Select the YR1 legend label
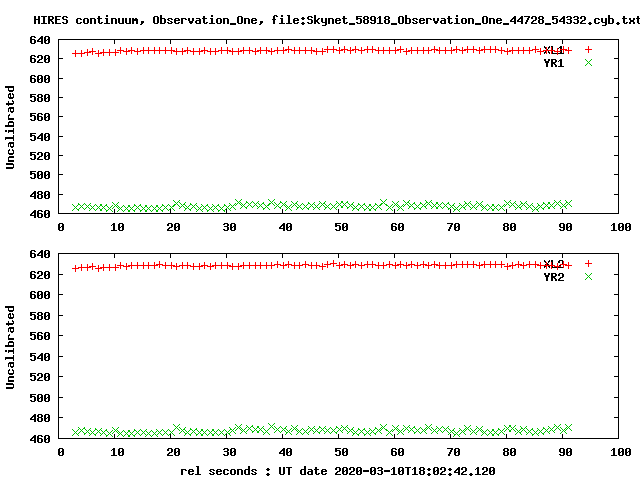Image resolution: width=640 pixels, height=480 pixels. (x=554, y=63)
